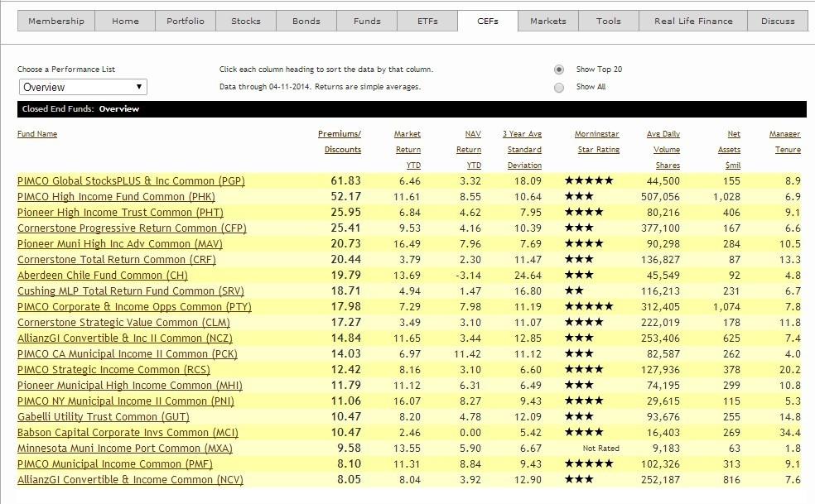Open Pioneer Municipal High Income Common (MHI)

point(130,386)
